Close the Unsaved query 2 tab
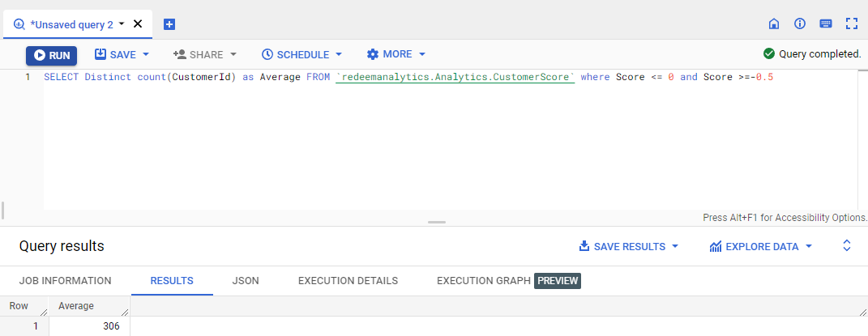Viewport: 868px width, 336px height. (138, 23)
